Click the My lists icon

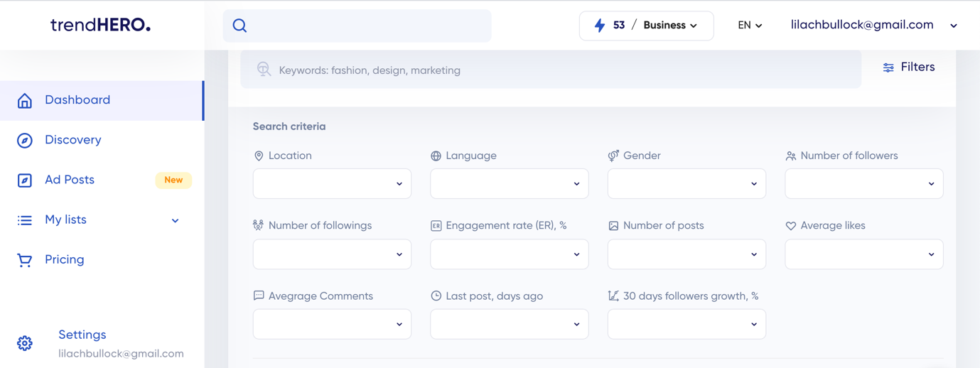click(25, 220)
